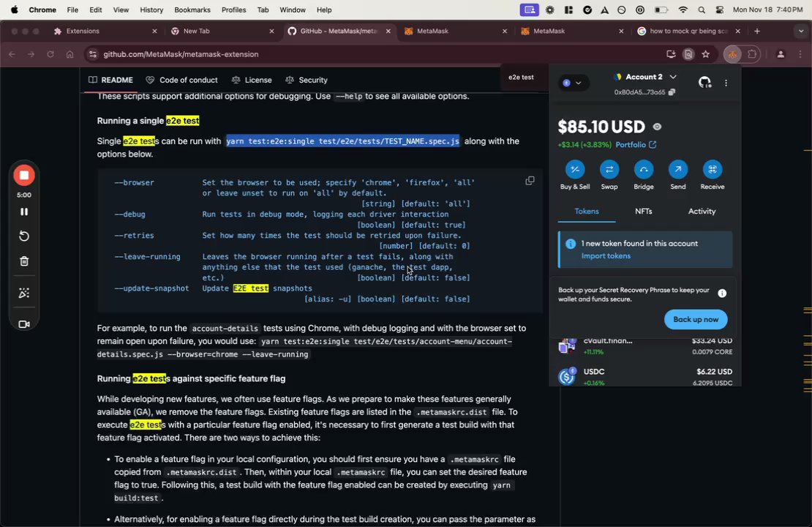Switch to the Tokens tab
The image size is (812, 527).
pyautogui.click(x=587, y=212)
